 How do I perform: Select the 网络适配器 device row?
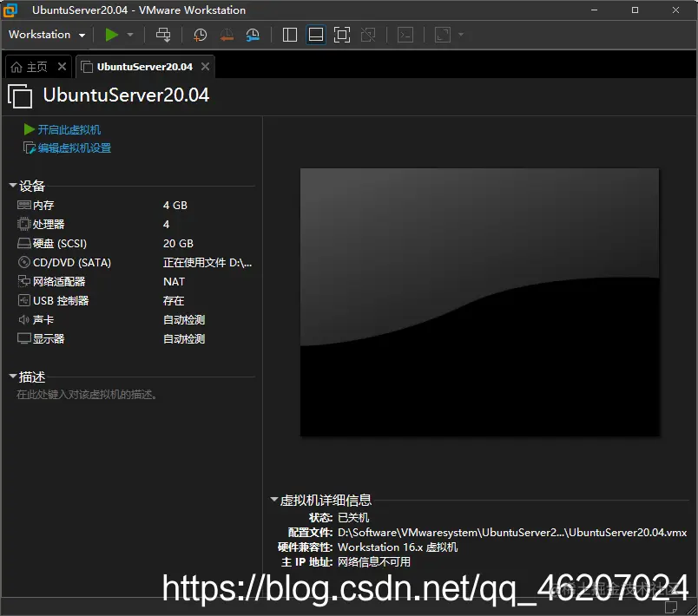pyautogui.click(x=135, y=281)
